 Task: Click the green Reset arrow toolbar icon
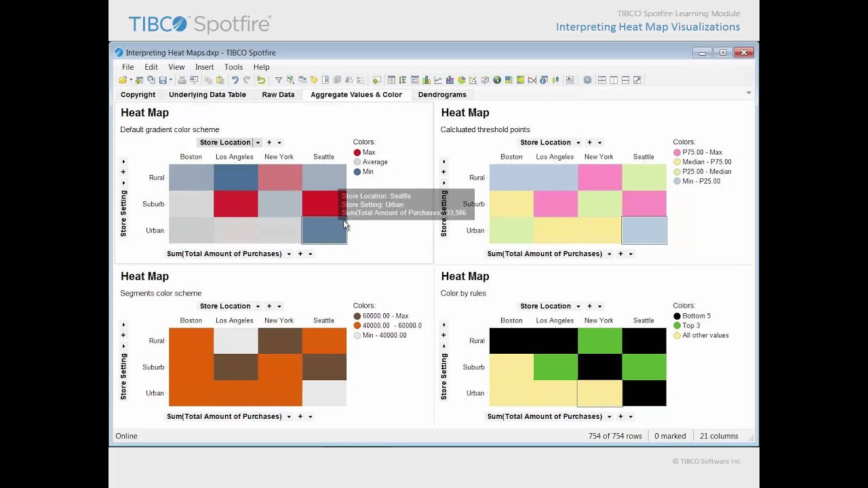click(261, 80)
